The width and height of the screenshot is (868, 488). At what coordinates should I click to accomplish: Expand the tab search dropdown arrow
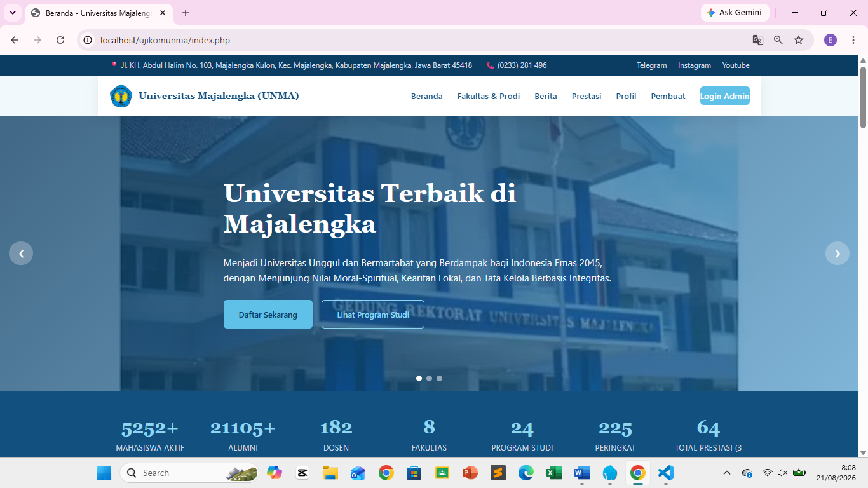coord(12,13)
